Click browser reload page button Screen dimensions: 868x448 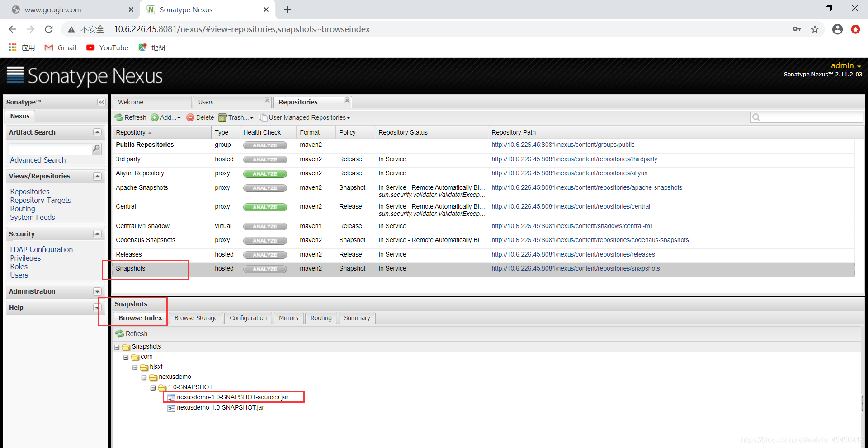(49, 29)
